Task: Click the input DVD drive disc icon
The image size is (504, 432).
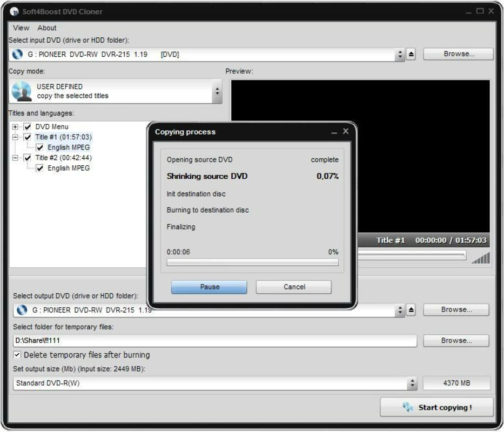Action: [17, 55]
